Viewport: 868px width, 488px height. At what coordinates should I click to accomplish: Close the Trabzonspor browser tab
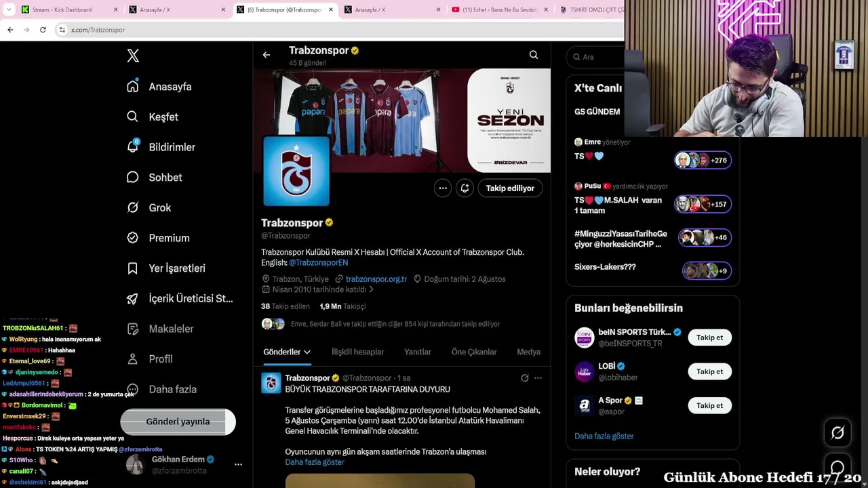point(331,9)
